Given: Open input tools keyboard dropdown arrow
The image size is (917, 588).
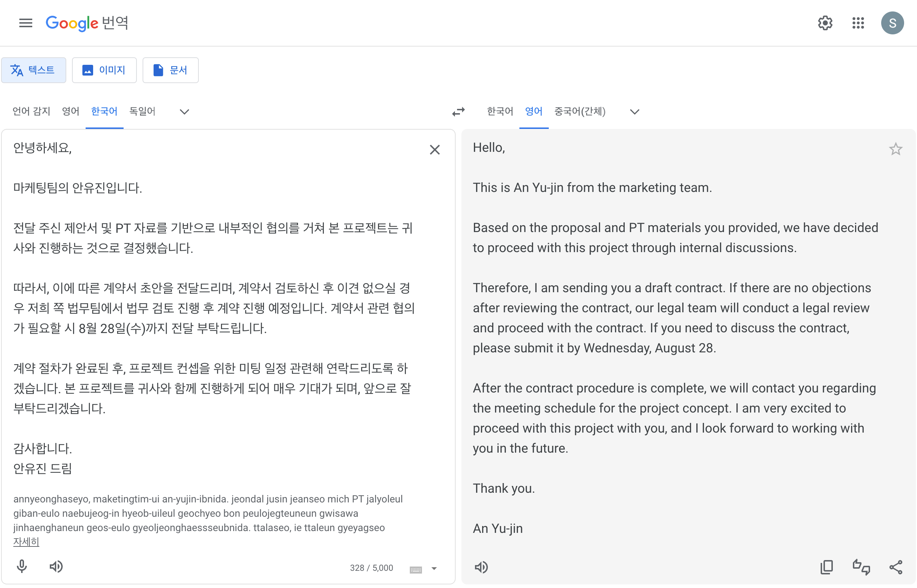Looking at the screenshot, I should point(434,569).
